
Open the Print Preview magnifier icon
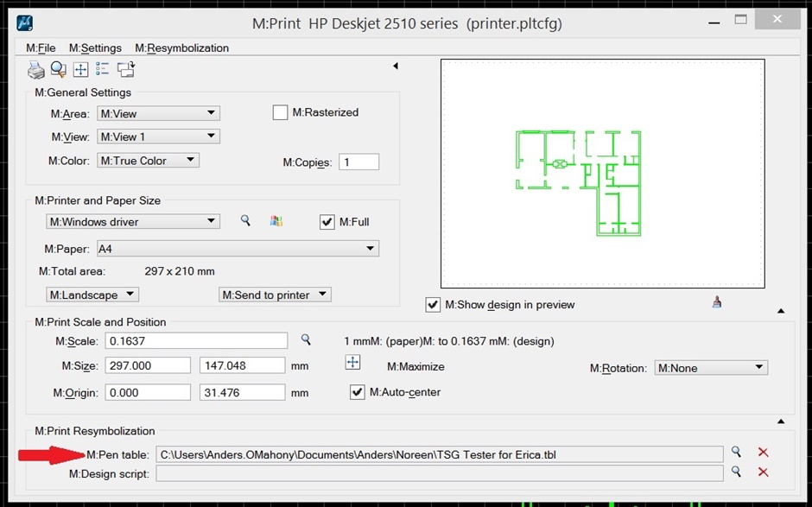click(x=58, y=69)
